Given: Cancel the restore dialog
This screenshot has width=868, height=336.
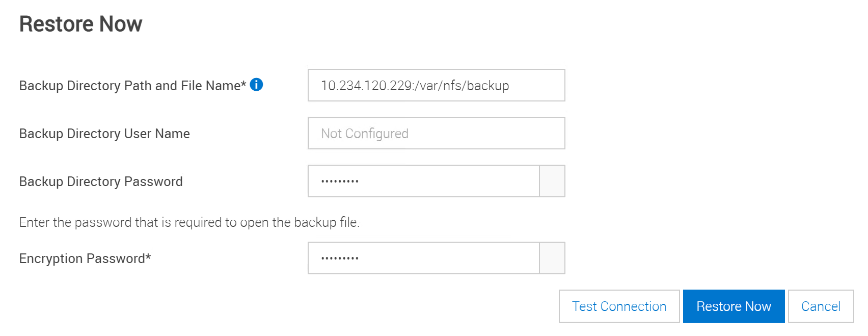Looking at the screenshot, I should click(x=821, y=306).
